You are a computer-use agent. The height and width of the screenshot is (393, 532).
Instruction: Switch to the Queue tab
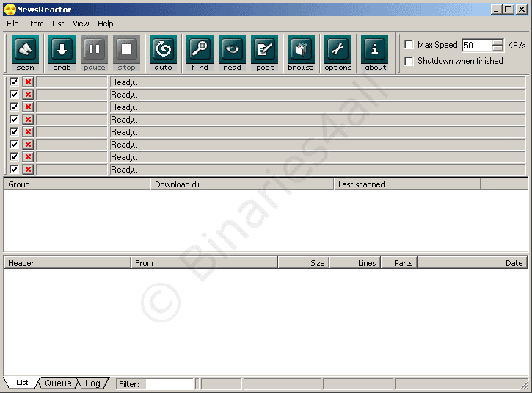58,383
